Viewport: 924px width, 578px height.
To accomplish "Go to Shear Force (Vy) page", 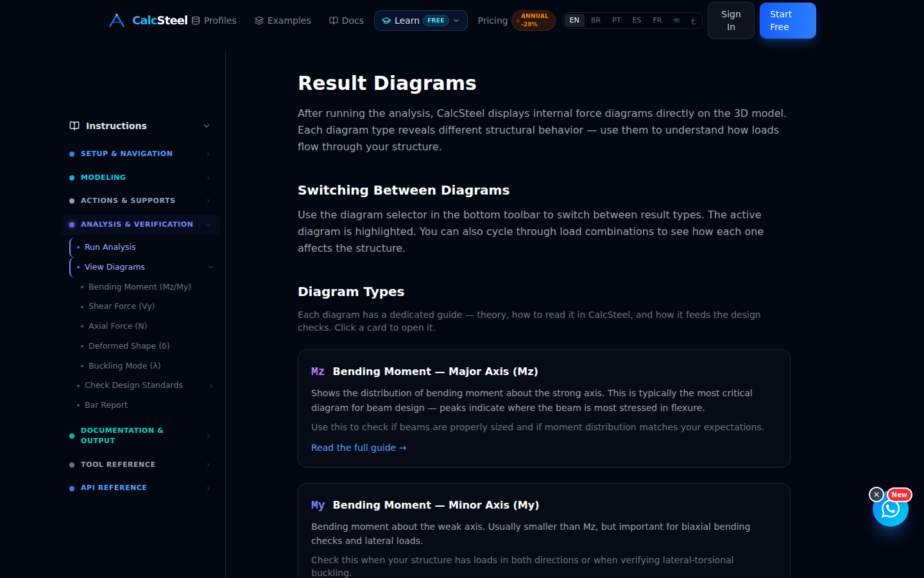I will coord(121,306).
